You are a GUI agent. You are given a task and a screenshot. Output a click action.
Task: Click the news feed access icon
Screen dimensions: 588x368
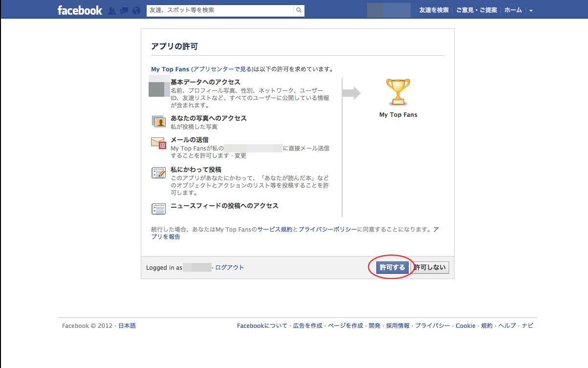(x=158, y=209)
